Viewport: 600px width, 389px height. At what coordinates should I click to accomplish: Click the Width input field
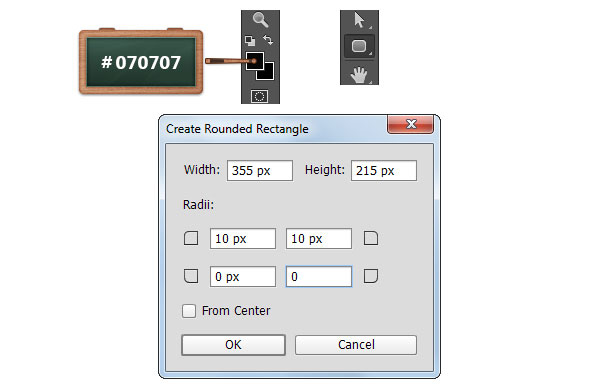[x=260, y=170]
